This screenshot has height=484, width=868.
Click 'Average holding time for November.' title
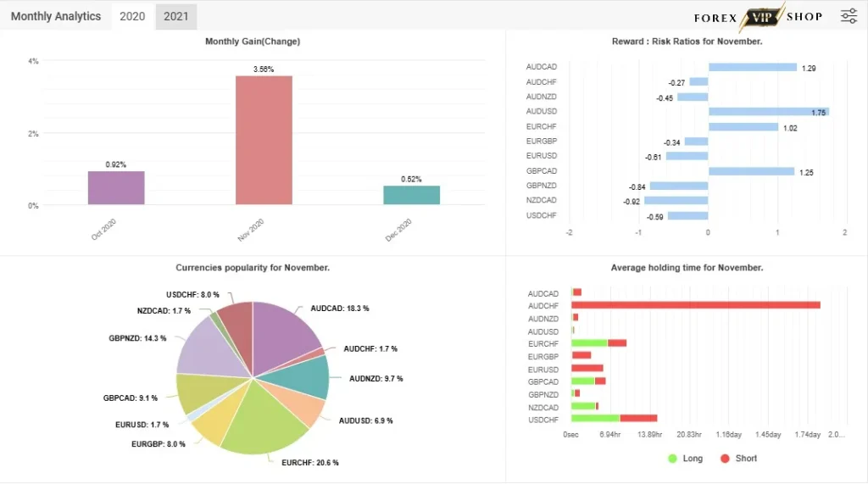(x=687, y=268)
